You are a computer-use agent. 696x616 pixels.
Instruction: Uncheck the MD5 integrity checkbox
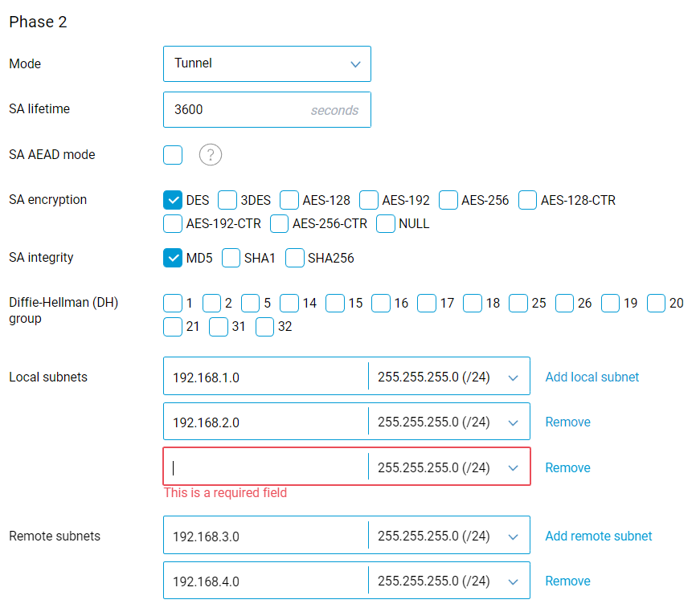coord(173,258)
